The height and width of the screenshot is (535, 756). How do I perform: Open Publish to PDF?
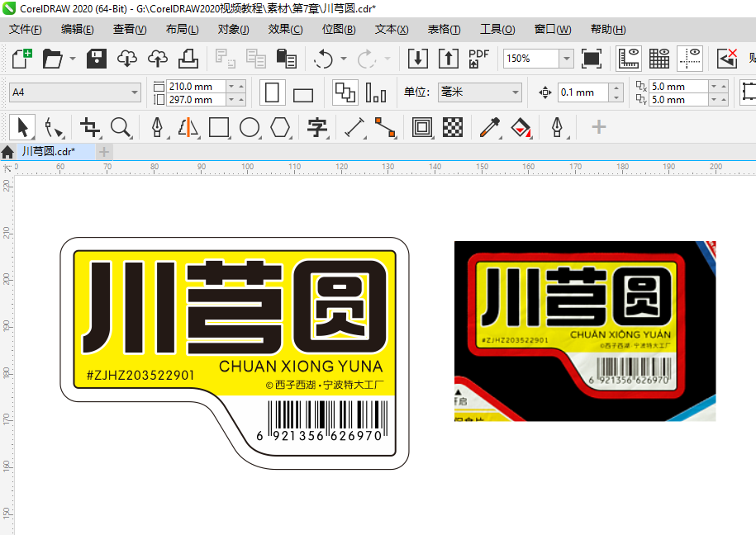click(478, 58)
